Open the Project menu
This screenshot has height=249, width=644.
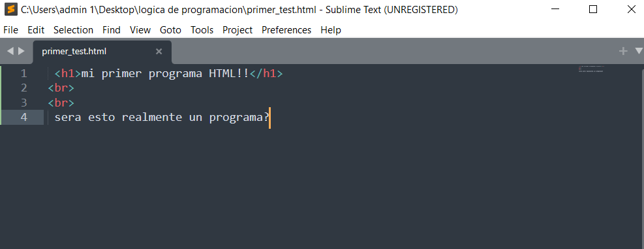tap(238, 30)
